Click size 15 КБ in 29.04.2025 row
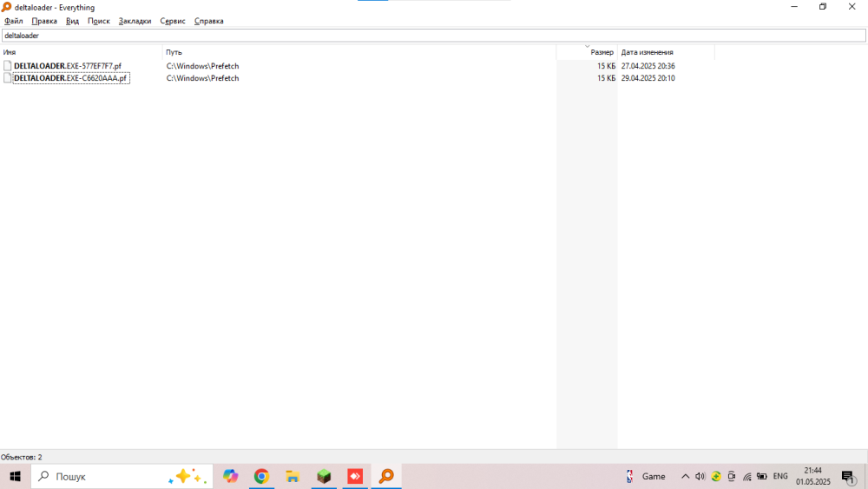Image resolution: width=868 pixels, height=489 pixels. pos(606,78)
